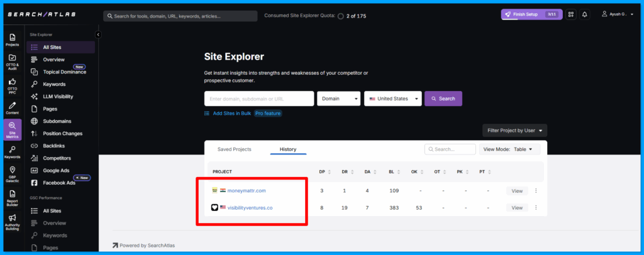Open the Domain type dropdown
This screenshot has height=255, width=644.
pyautogui.click(x=339, y=99)
